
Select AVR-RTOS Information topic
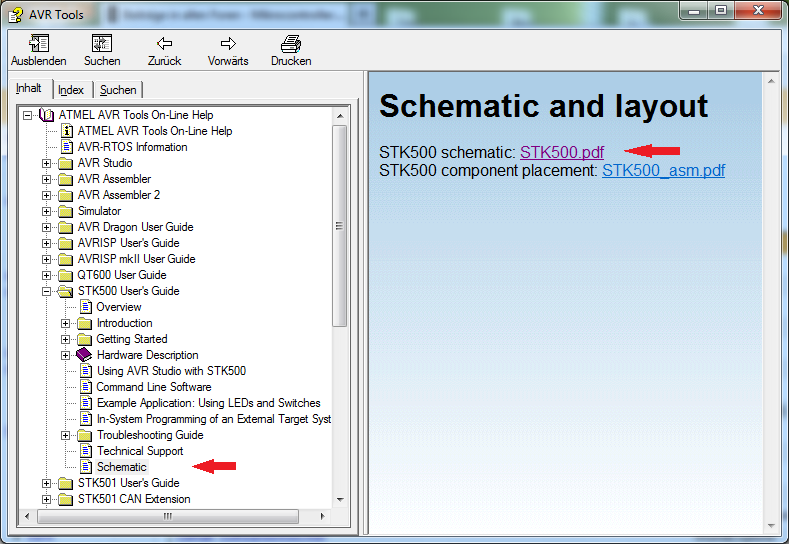132,147
